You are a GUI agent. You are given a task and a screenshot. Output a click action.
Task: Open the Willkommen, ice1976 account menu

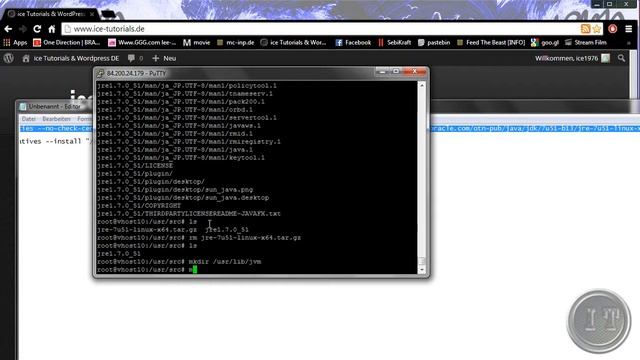point(572,58)
